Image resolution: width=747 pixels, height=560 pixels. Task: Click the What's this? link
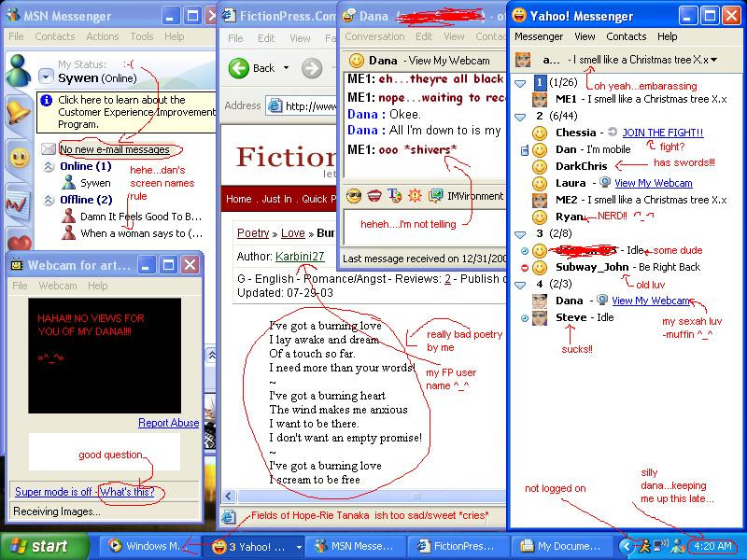(127, 492)
